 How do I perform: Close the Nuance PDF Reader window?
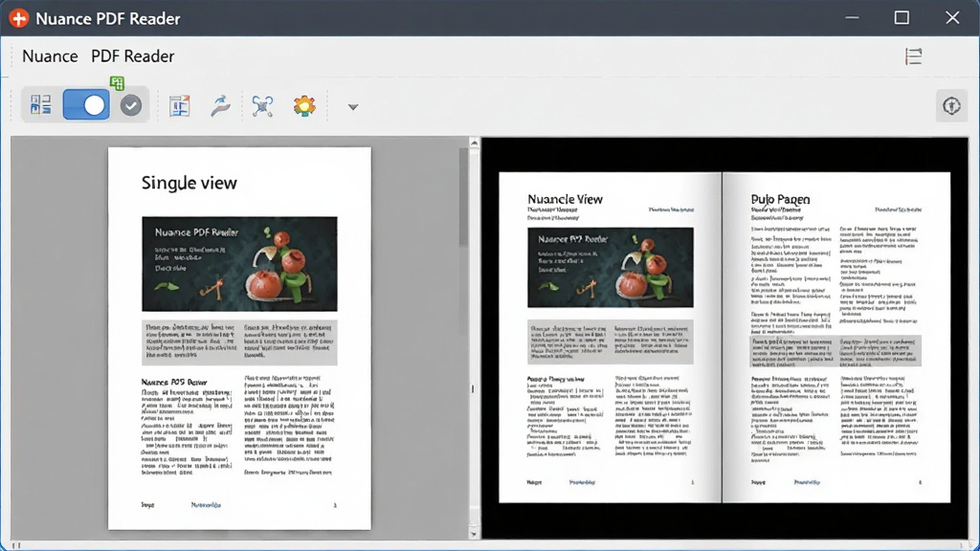pos(952,17)
